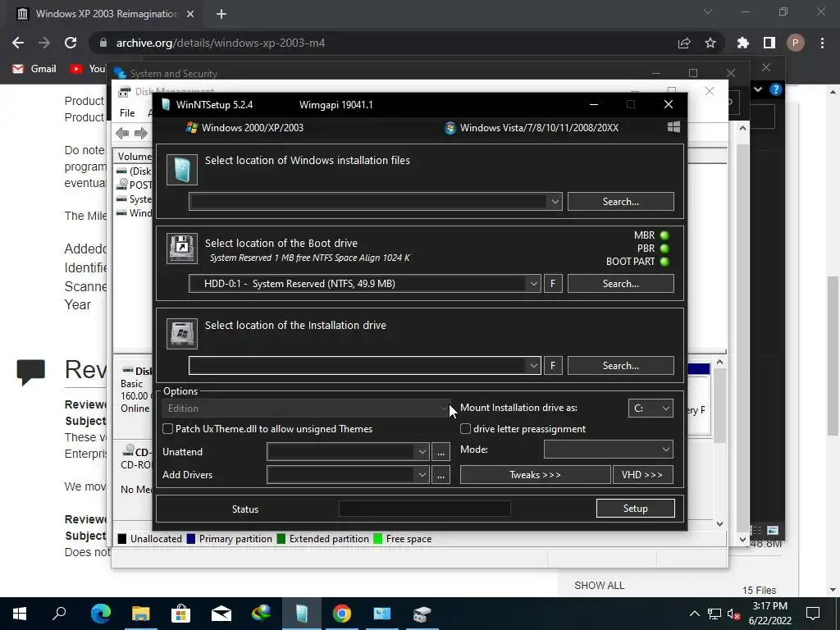The image size is (840, 630).
Task: Expand the Add Drivers dropdown
Action: click(422, 475)
